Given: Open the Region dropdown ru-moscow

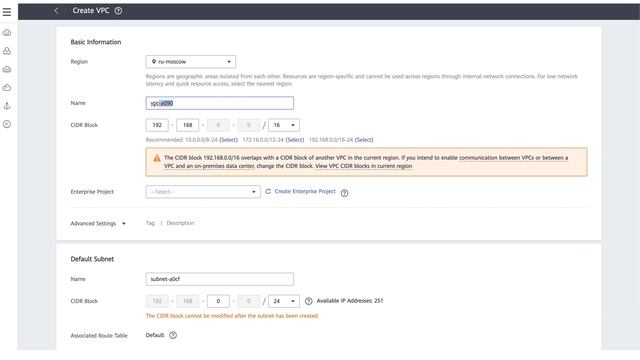Looking at the screenshot, I should tap(191, 62).
